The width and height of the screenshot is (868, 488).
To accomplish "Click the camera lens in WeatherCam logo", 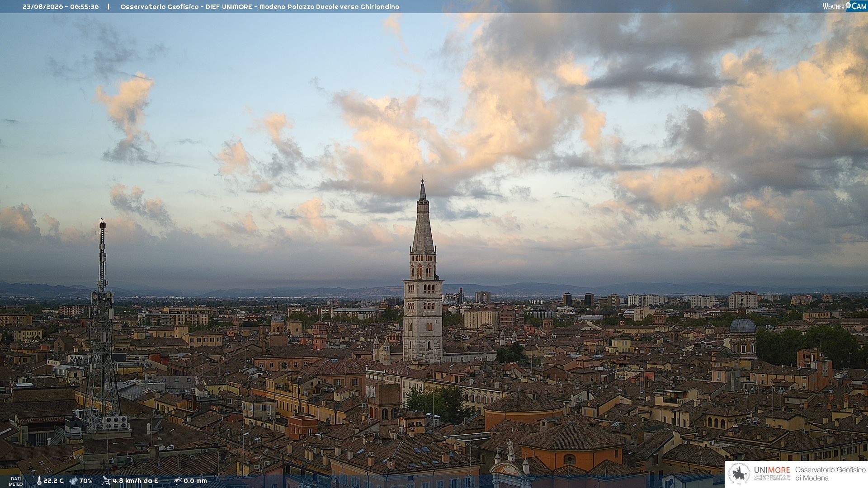I will click(x=848, y=5).
